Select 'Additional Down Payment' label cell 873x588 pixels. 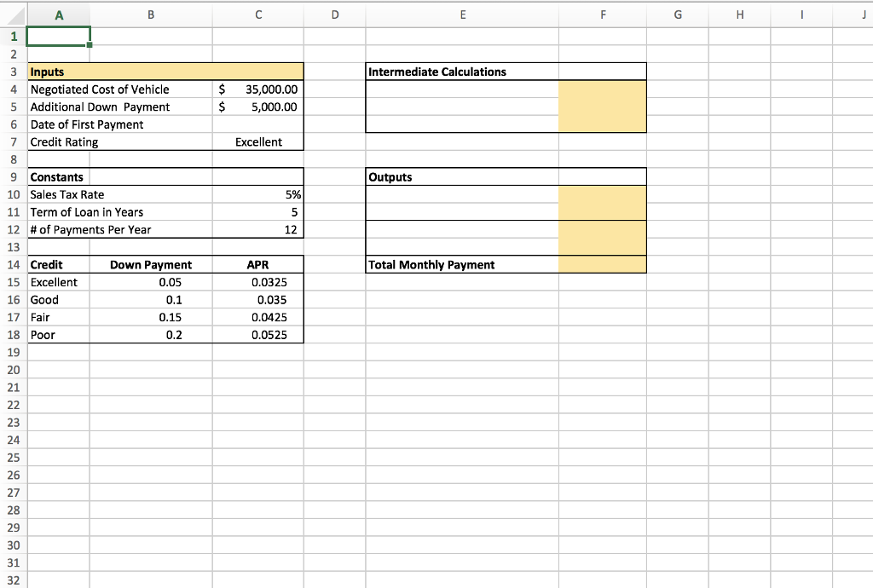(119, 107)
